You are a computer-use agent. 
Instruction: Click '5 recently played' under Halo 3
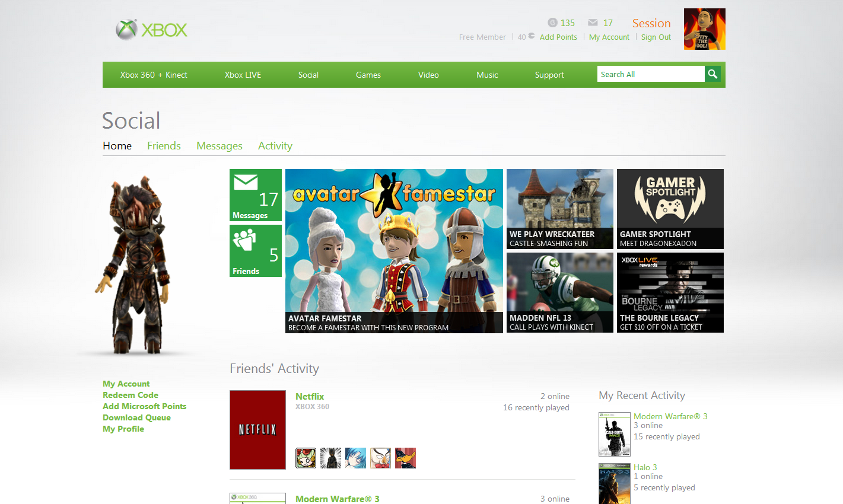[664, 487]
